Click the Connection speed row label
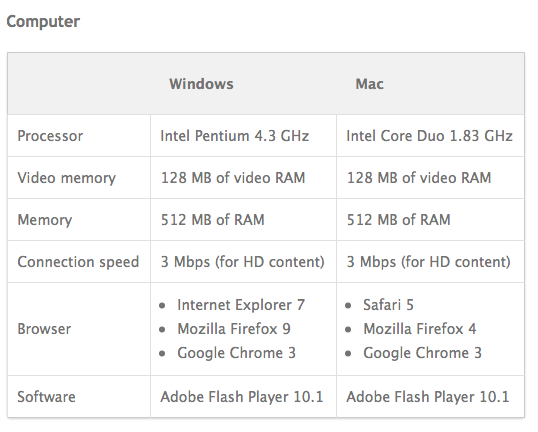Viewport: 538px width, 432px height. coord(78,262)
